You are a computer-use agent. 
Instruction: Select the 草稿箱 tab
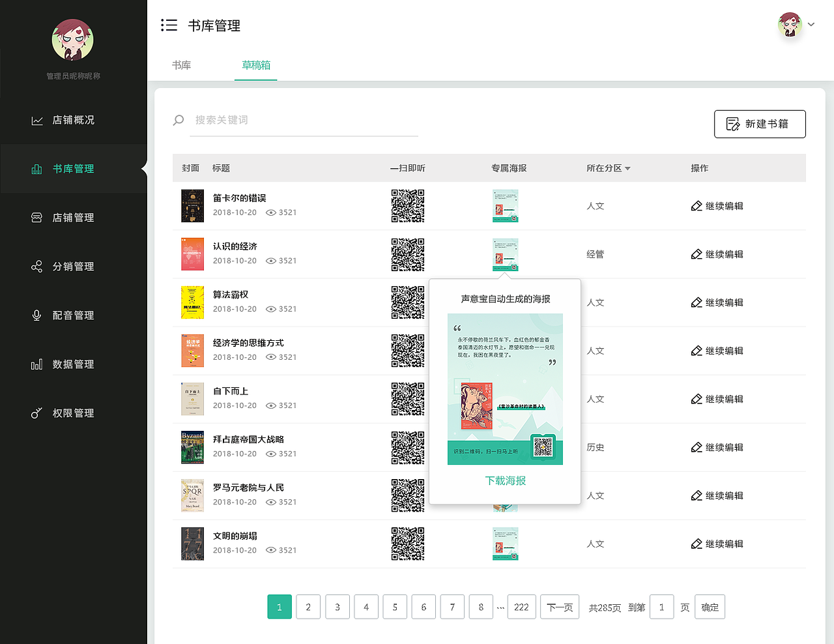click(x=255, y=65)
